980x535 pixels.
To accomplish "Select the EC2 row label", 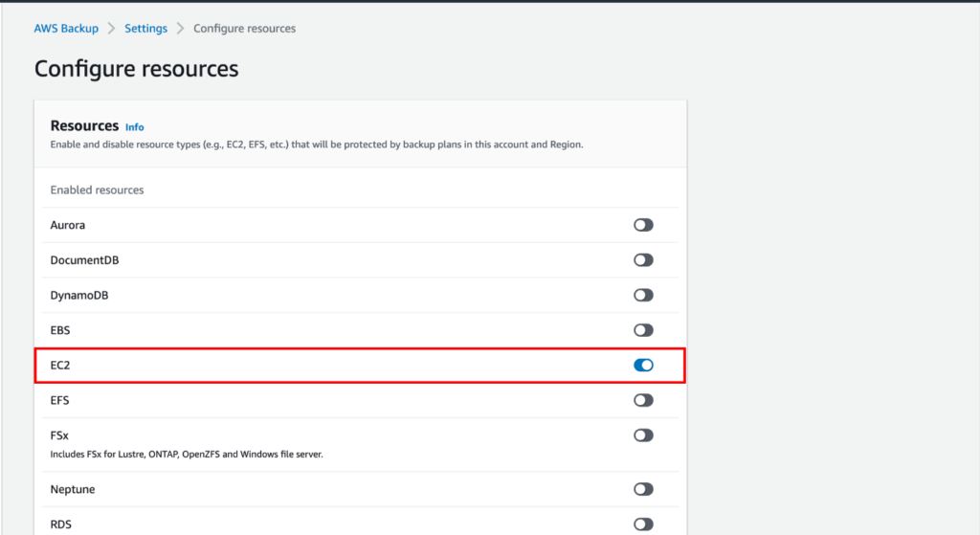I will pyautogui.click(x=60, y=365).
